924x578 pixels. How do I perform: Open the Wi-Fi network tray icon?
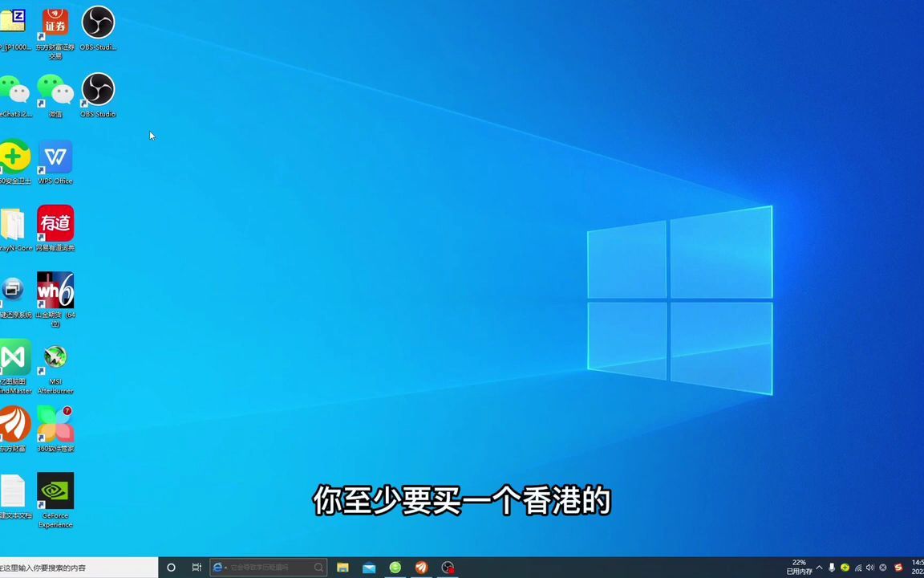858,568
